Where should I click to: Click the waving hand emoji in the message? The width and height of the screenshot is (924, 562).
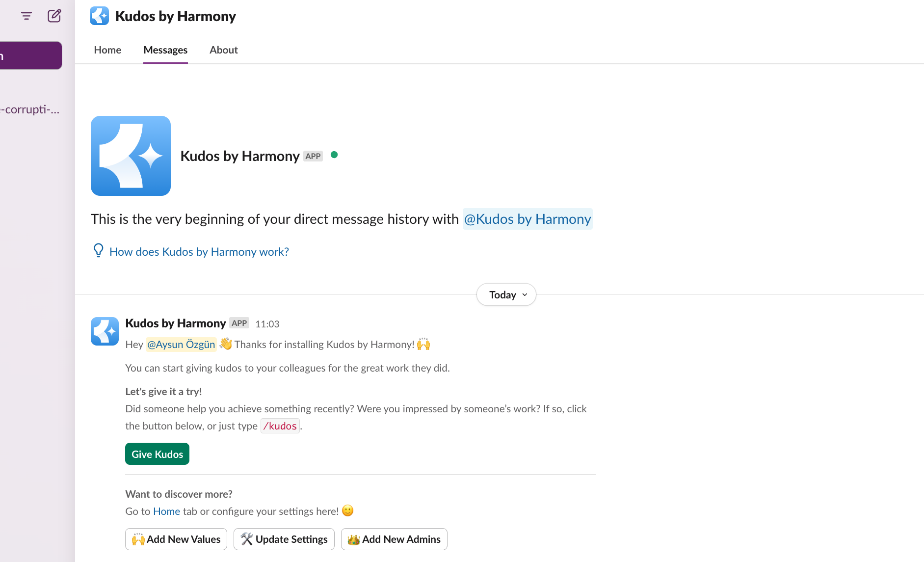(226, 344)
